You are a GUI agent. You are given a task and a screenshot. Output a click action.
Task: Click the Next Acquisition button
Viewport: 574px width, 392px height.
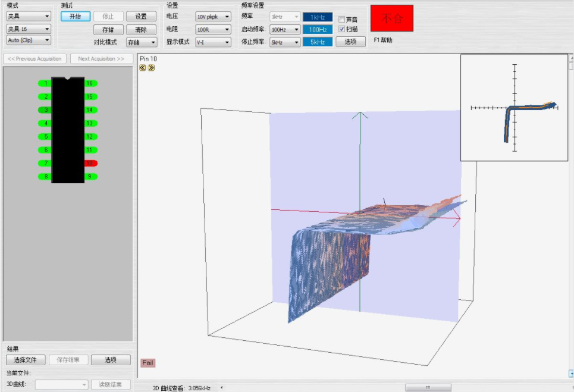(101, 58)
